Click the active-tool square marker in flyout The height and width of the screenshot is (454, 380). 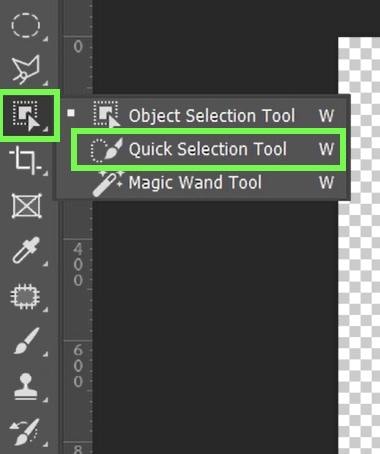click(71, 113)
